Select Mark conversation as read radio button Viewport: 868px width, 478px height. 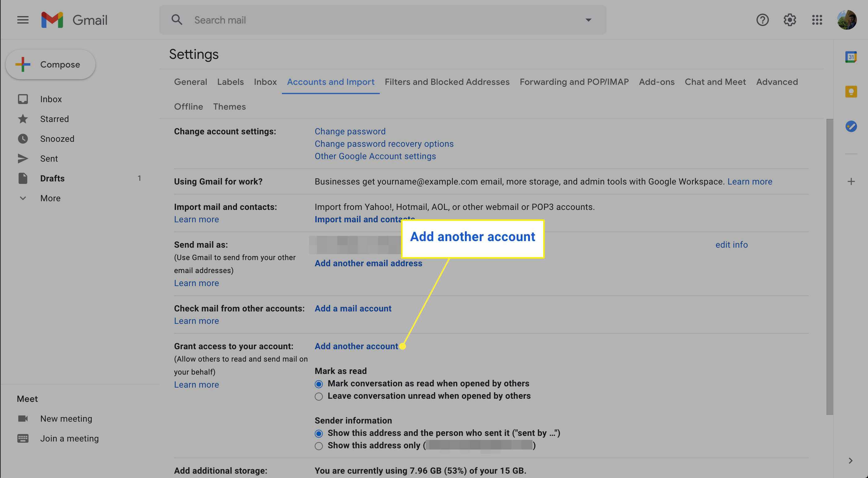318,383
